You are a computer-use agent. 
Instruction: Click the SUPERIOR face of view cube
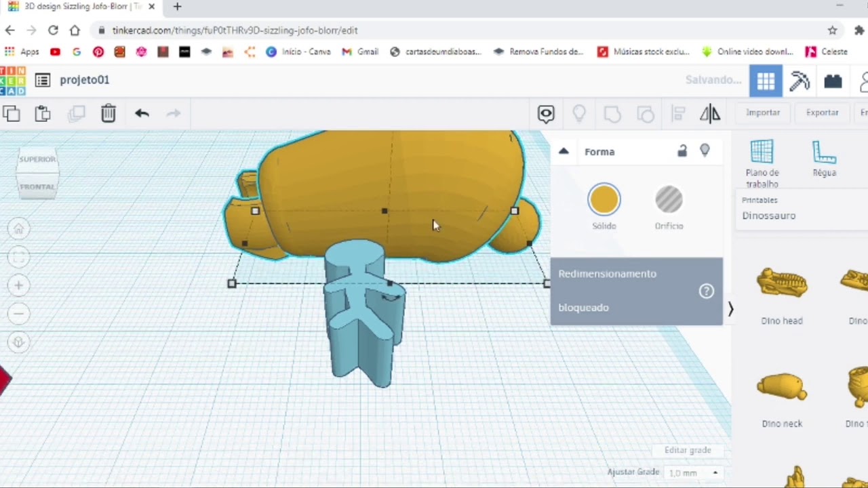[x=37, y=159]
